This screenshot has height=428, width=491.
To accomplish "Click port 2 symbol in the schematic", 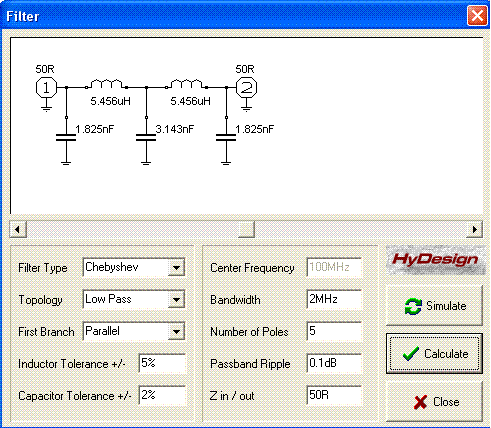I will pyautogui.click(x=246, y=87).
